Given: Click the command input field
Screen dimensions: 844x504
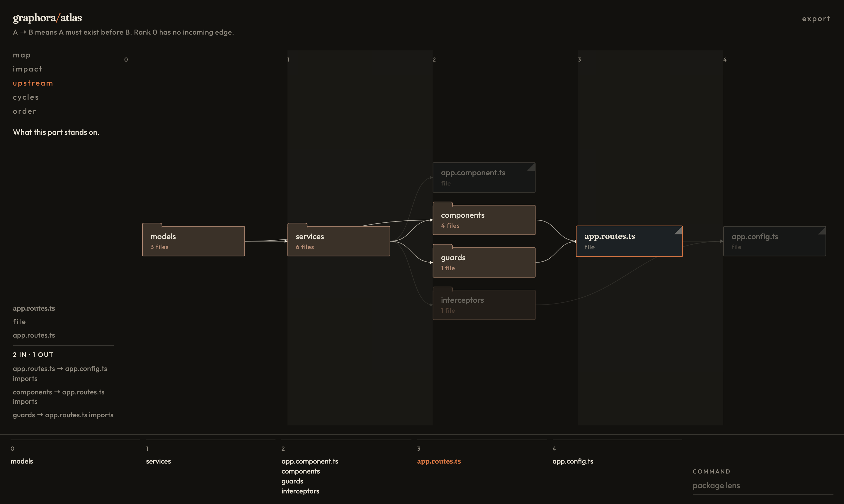Looking at the screenshot, I should pyautogui.click(x=763, y=486).
